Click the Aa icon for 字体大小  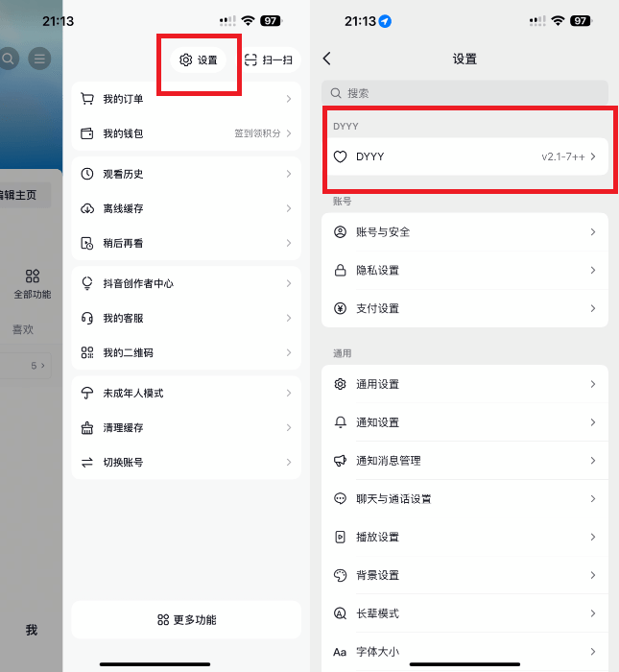tap(340, 652)
